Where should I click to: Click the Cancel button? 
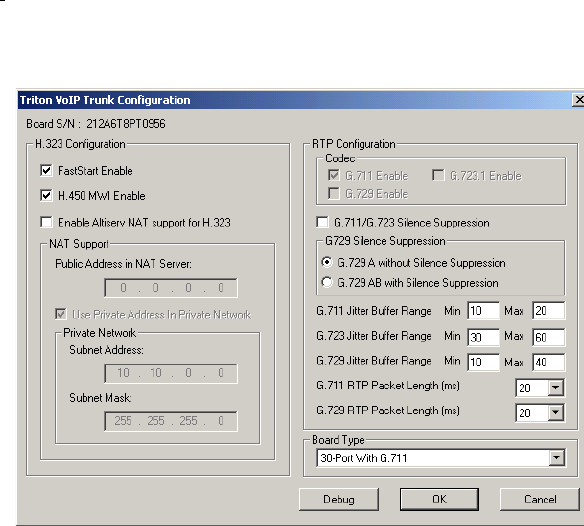click(540, 499)
